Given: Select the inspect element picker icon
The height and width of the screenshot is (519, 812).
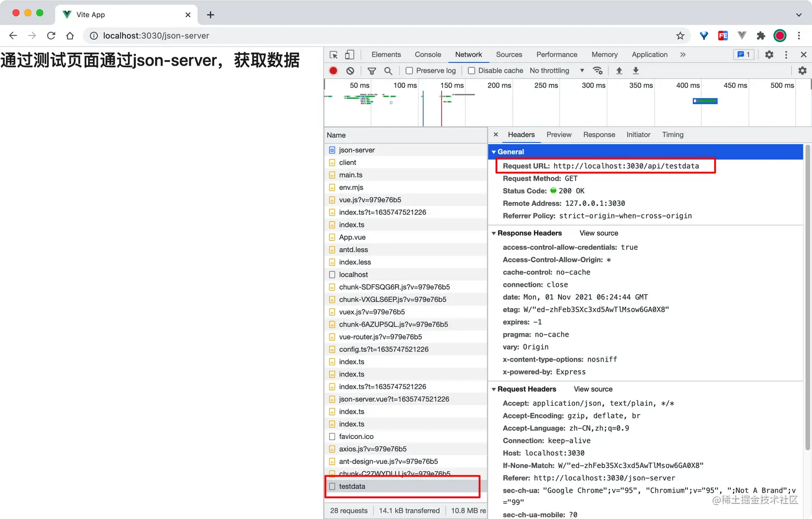Looking at the screenshot, I should 334,55.
